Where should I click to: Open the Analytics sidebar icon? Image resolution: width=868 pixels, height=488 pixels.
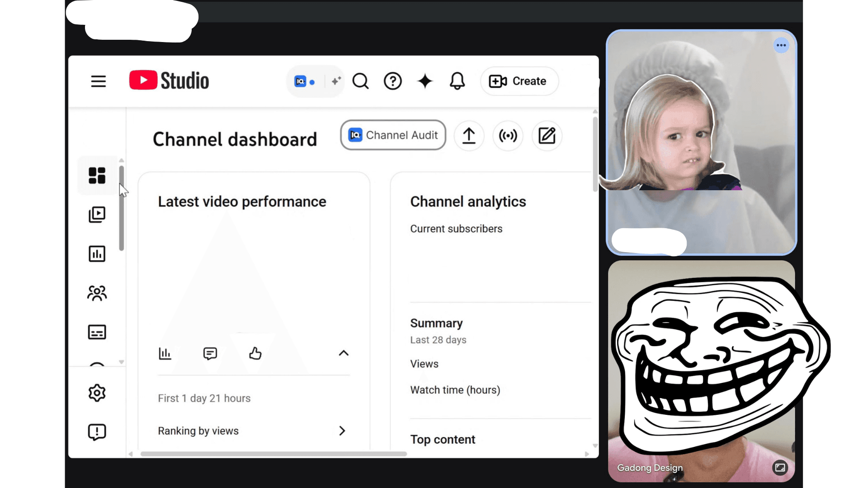(97, 254)
